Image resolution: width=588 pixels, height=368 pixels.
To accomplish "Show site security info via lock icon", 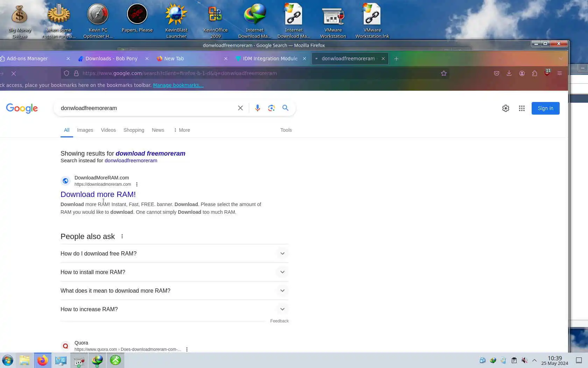I will point(76,73).
